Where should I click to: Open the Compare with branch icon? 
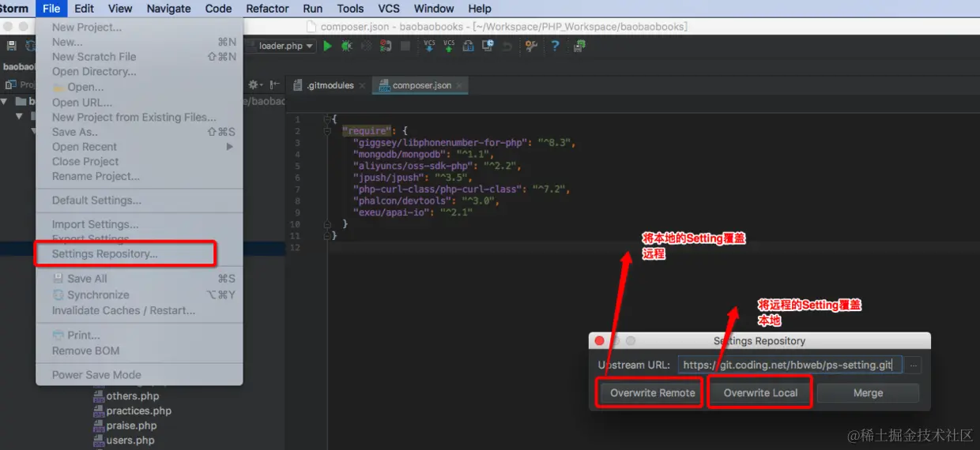pyautogui.click(x=468, y=46)
